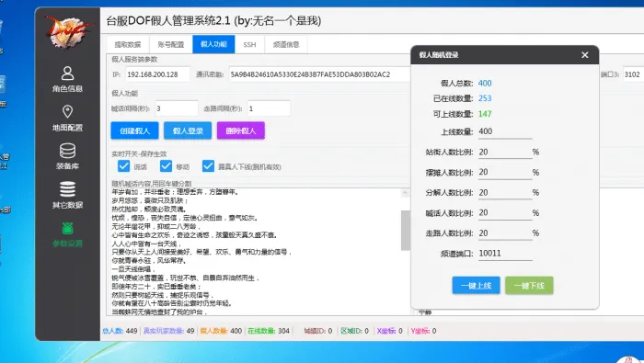Close the 假人随机登录 dialog

tap(585, 55)
